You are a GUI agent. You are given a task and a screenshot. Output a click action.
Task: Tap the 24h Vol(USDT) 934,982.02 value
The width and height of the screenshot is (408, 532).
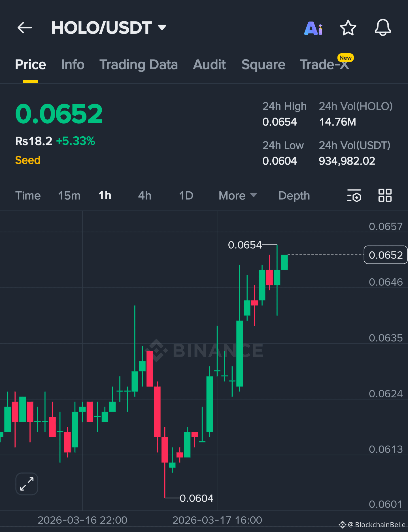tap(347, 161)
